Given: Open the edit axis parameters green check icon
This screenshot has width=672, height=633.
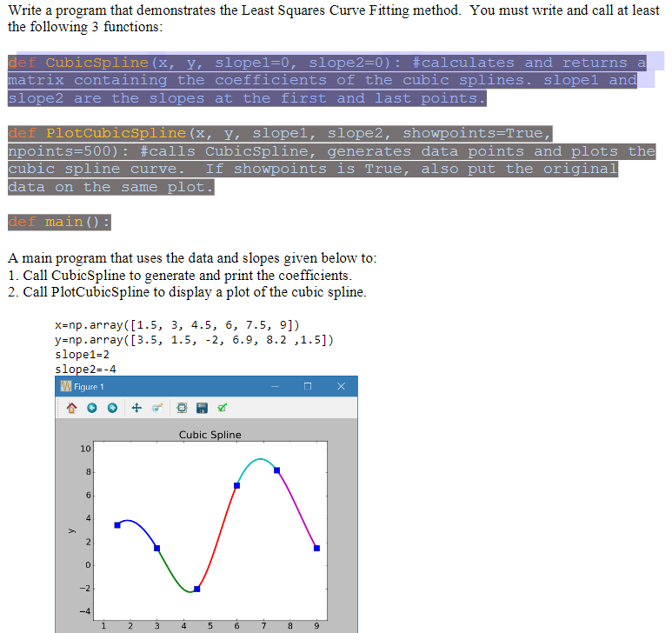Looking at the screenshot, I should pos(222,408).
